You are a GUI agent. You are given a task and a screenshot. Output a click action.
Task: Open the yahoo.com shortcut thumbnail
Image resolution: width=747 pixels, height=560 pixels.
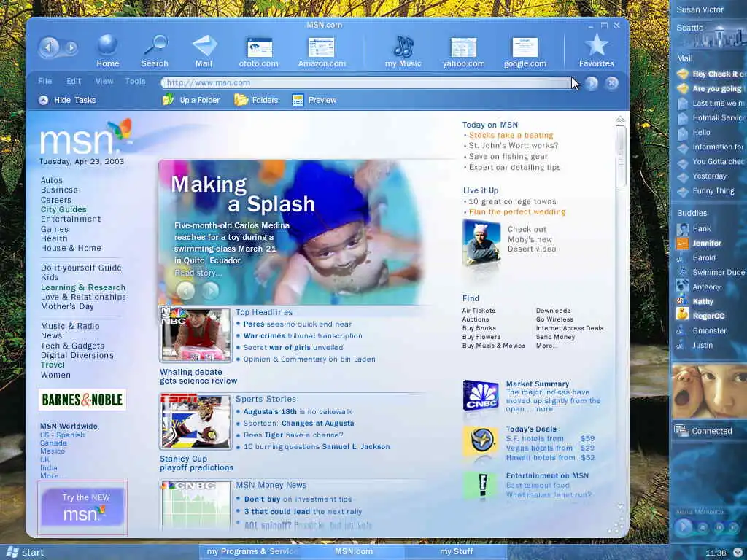[x=463, y=47]
